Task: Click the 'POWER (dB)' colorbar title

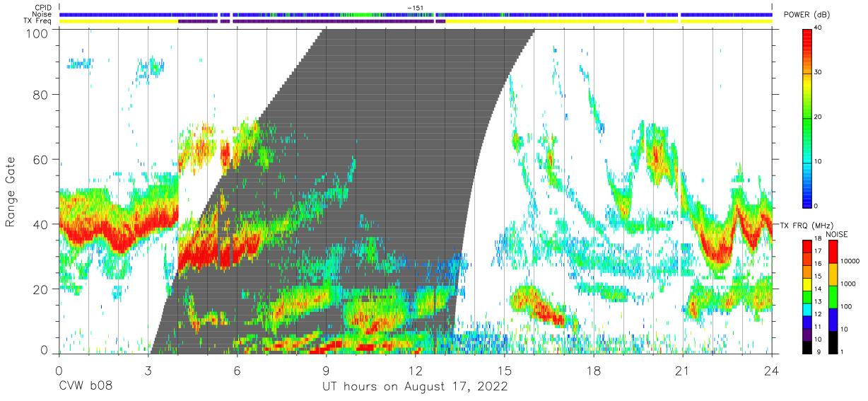Action: pyautogui.click(x=807, y=16)
